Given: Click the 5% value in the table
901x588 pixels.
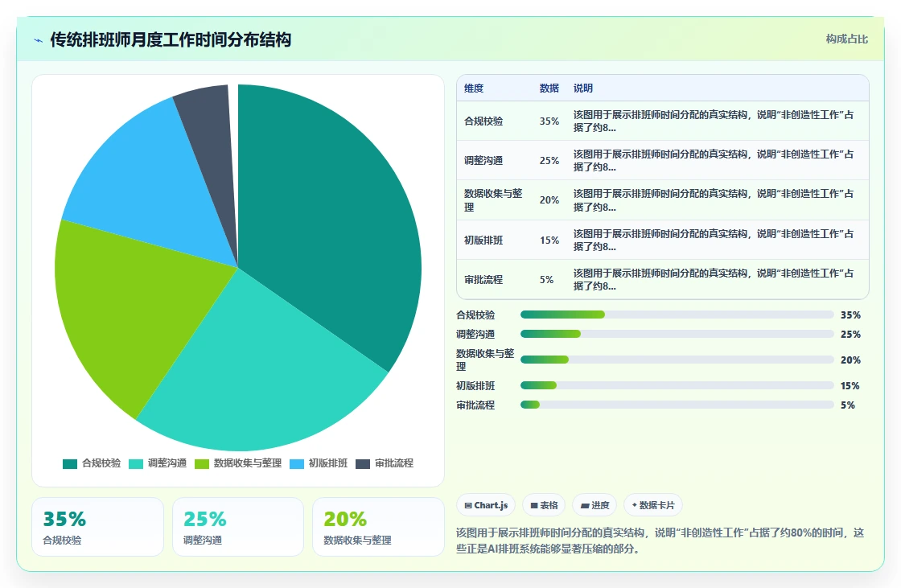Looking at the screenshot, I should (x=546, y=280).
